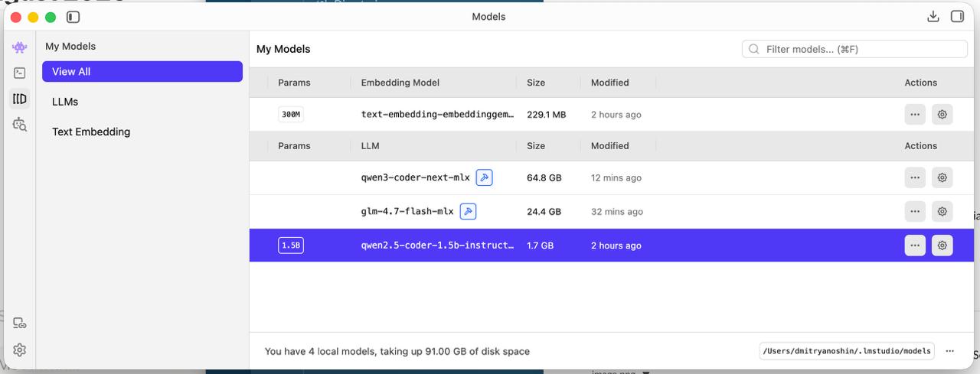980x374 pixels.
Task: Toggle the right panel icon in title bar
Action: [x=957, y=17]
